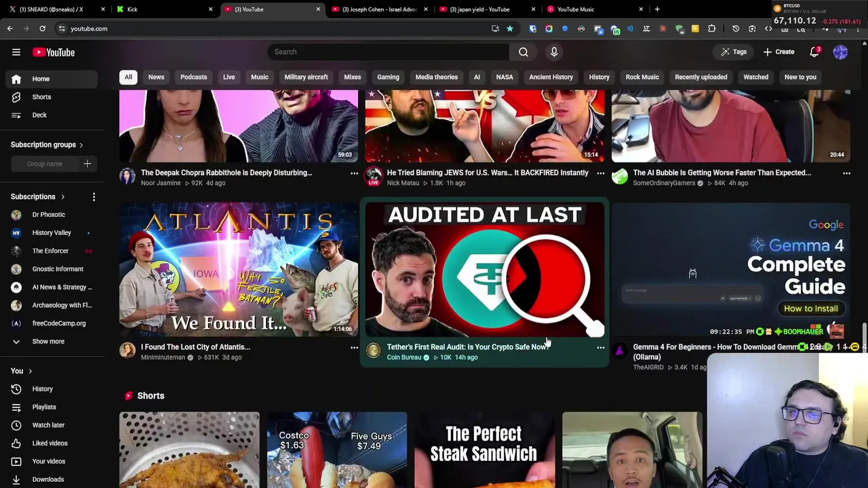Select the Live filter chip
868x488 pixels.
[x=229, y=77]
